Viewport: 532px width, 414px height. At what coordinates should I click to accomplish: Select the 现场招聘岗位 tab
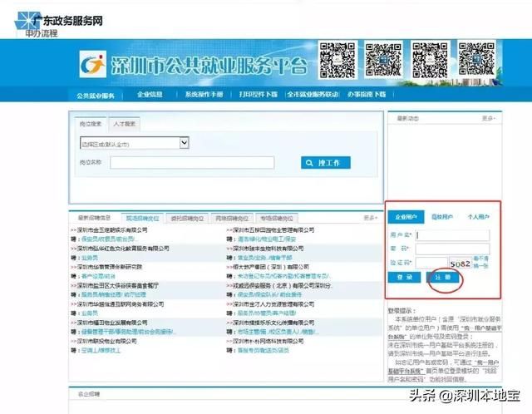[142, 218]
